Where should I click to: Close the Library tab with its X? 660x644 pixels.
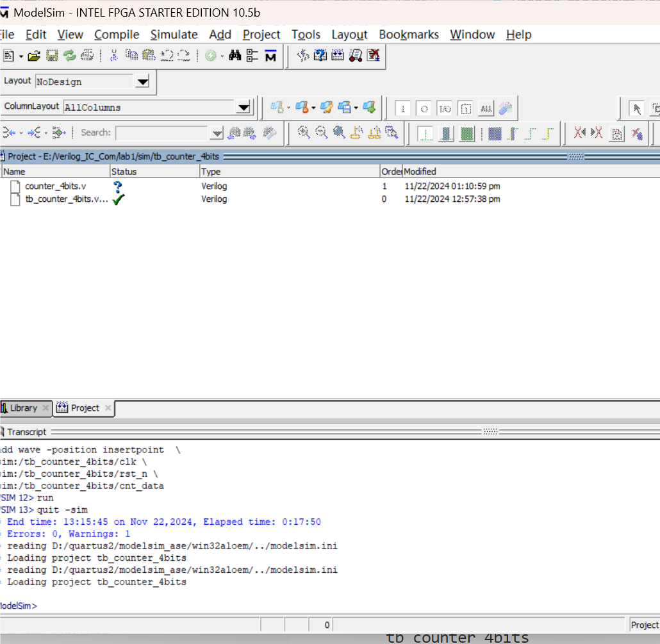click(45, 408)
